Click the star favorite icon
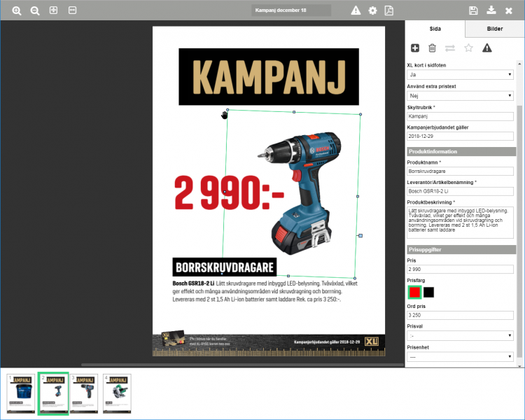The image size is (525, 420). (468, 48)
